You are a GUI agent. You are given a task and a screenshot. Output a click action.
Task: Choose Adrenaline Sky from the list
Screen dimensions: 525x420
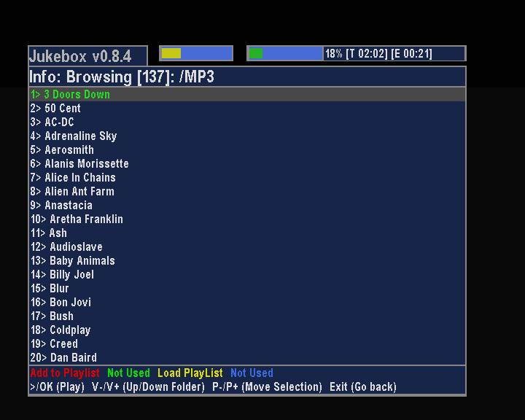(x=247, y=136)
